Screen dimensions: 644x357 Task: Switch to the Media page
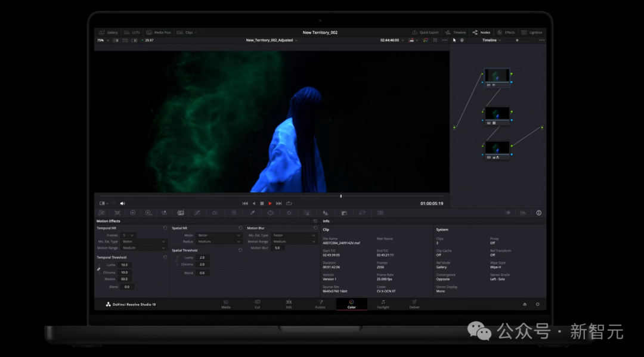pos(226,304)
